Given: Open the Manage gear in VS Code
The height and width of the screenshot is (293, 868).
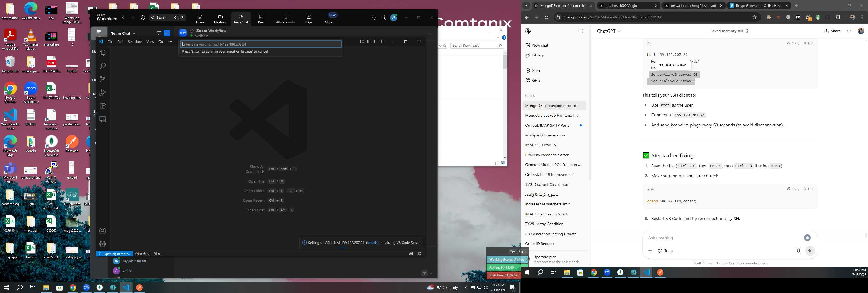Looking at the screenshot, I should (103, 244).
